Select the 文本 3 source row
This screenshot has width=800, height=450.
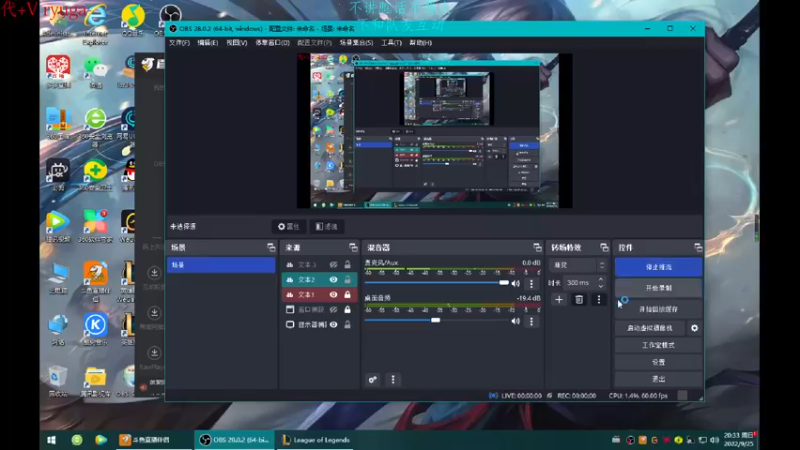coord(319,265)
